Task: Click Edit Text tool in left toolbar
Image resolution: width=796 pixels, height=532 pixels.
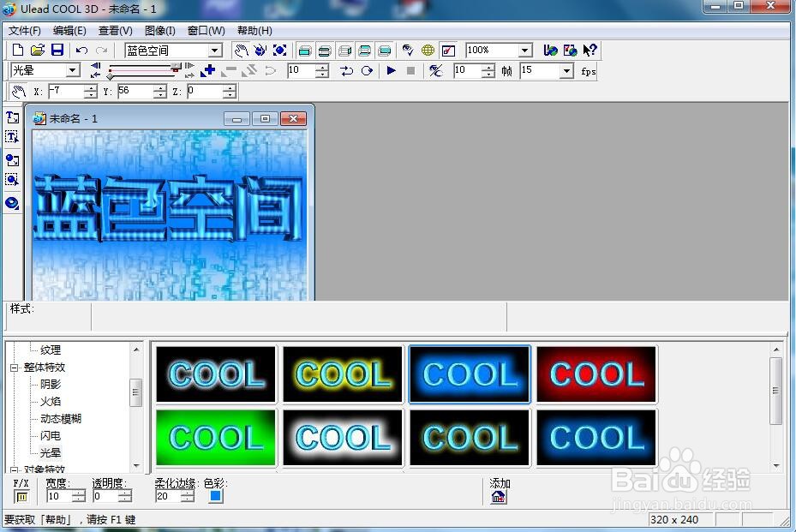Action: 12,138
